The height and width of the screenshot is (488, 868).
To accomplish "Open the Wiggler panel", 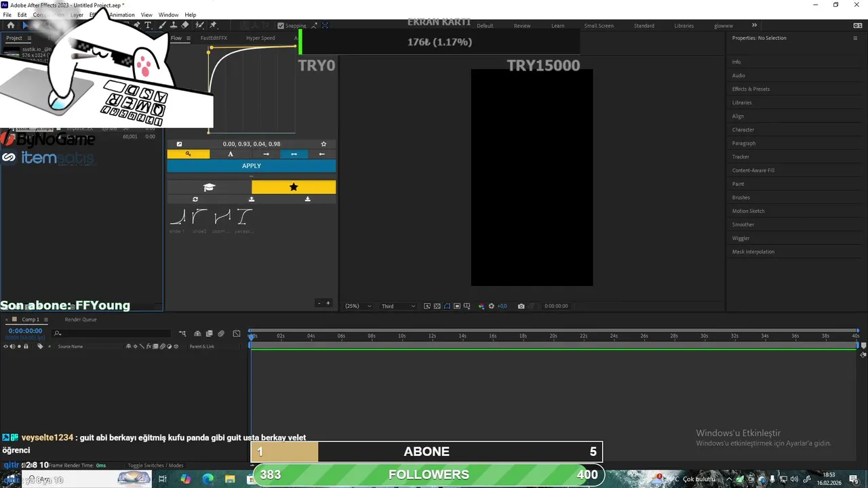I will 741,238.
